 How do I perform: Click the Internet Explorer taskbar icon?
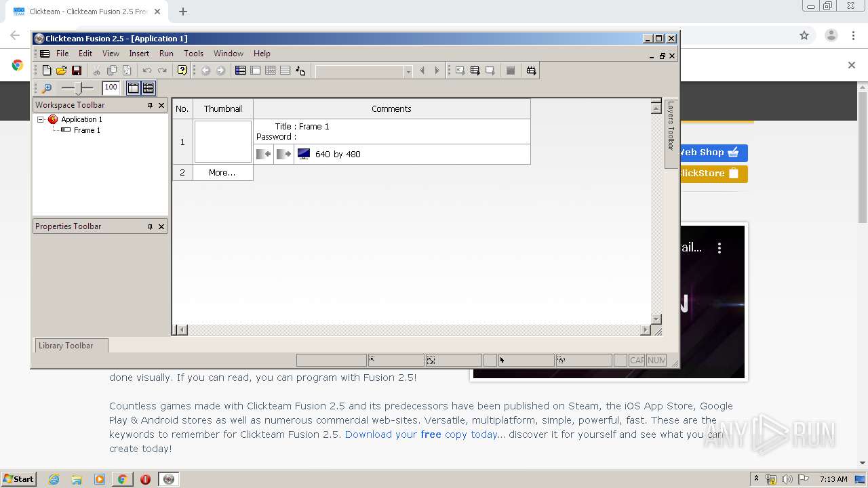pos(54,479)
